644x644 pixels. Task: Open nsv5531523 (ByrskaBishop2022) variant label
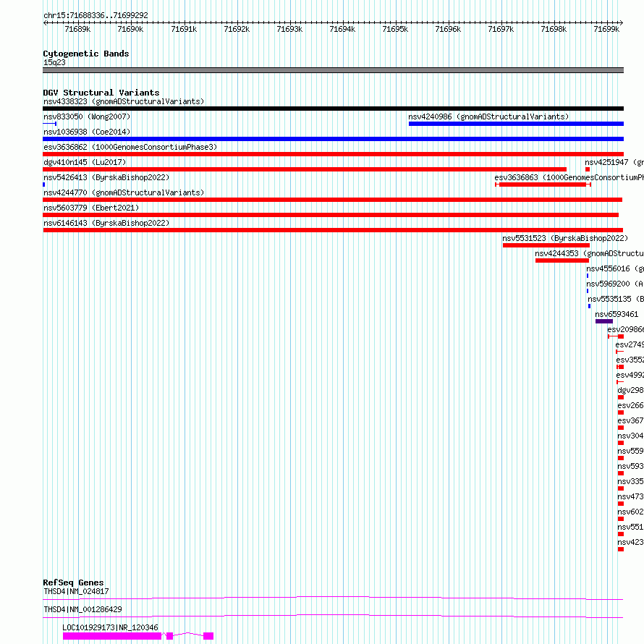pos(565,238)
